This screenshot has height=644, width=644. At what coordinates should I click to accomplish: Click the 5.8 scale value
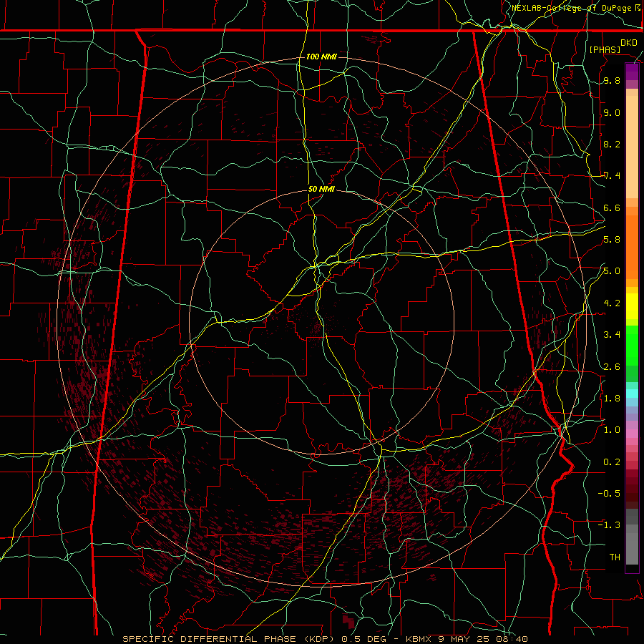tap(612, 240)
